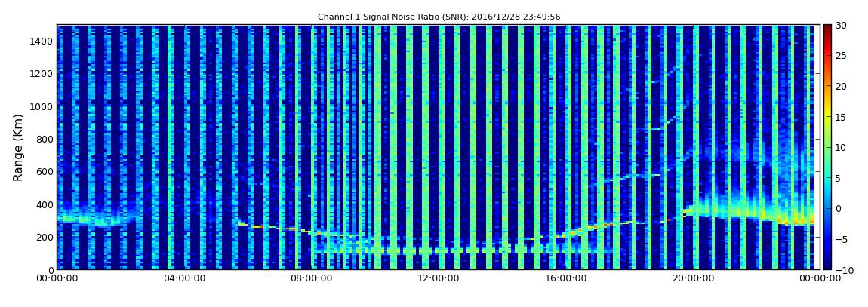Click the colorbar value 25
The width and height of the screenshot is (868, 307).
(x=842, y=55)
